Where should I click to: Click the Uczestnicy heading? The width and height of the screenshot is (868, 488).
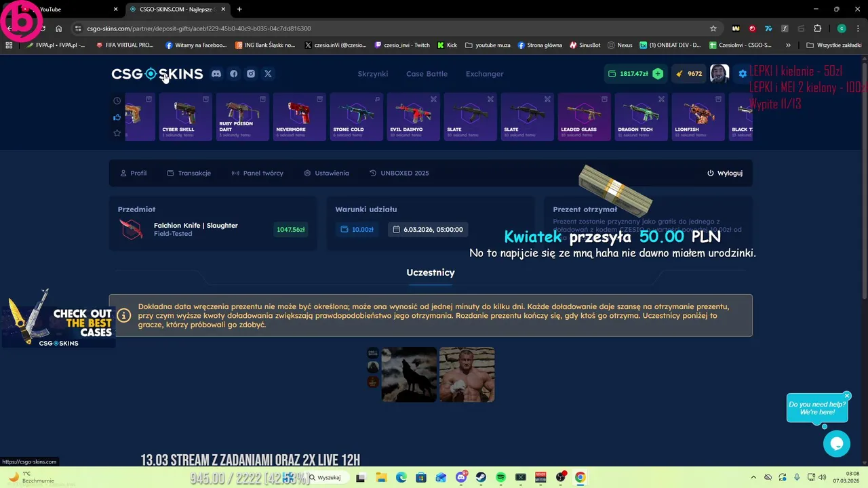[431, 272]
